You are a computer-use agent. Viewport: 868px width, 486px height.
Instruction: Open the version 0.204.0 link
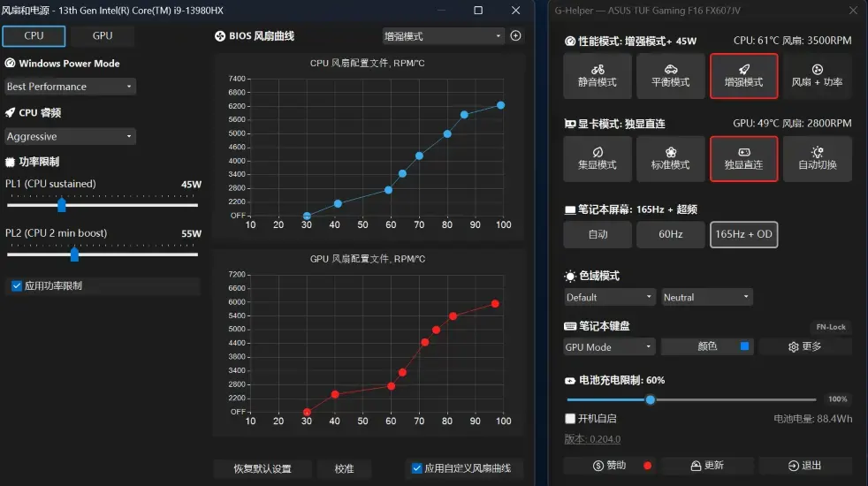pos(591,439)
